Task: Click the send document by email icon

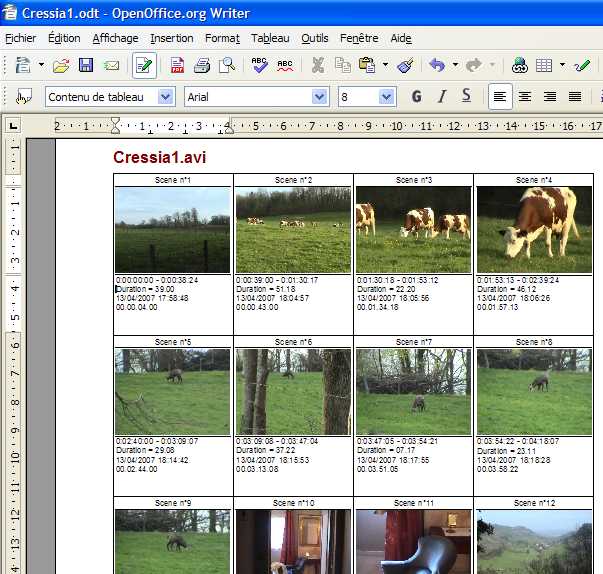Action: [112, 65]
